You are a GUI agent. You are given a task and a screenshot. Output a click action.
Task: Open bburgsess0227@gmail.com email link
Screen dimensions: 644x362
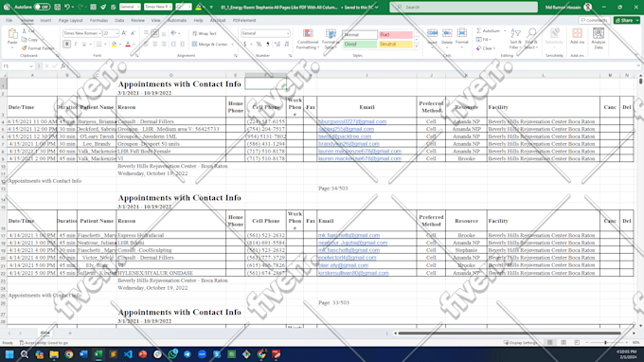352,121
